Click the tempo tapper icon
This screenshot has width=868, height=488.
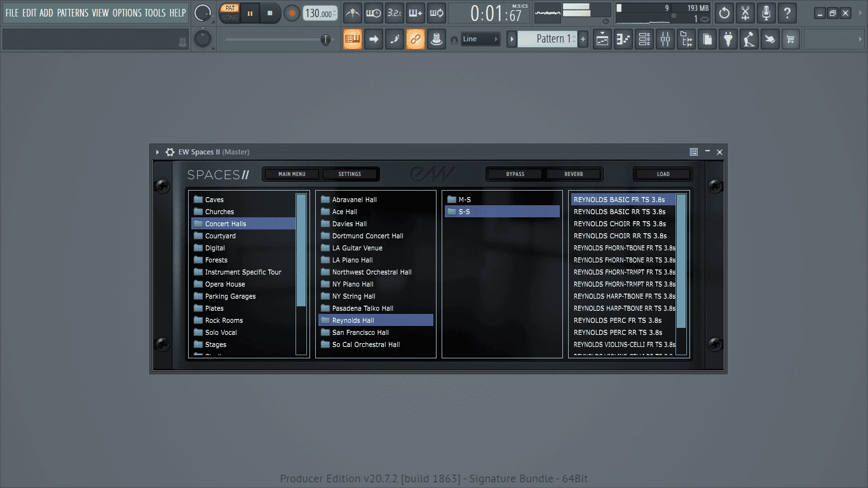tap(749, 39)
